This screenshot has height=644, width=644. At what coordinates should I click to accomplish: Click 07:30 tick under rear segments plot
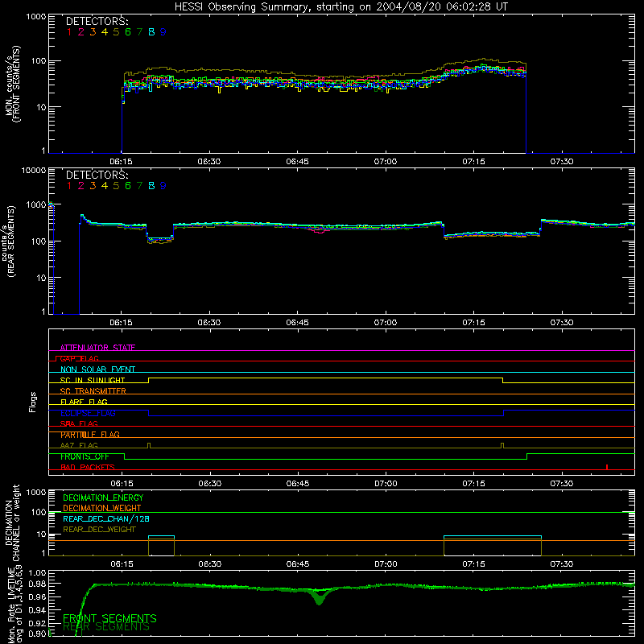(562, 323)
